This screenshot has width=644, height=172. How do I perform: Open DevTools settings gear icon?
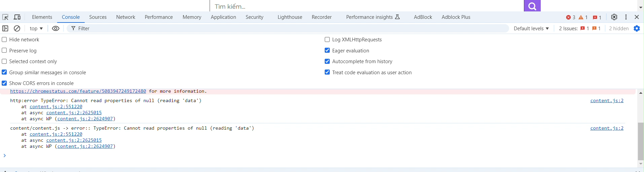pos(614,17)
